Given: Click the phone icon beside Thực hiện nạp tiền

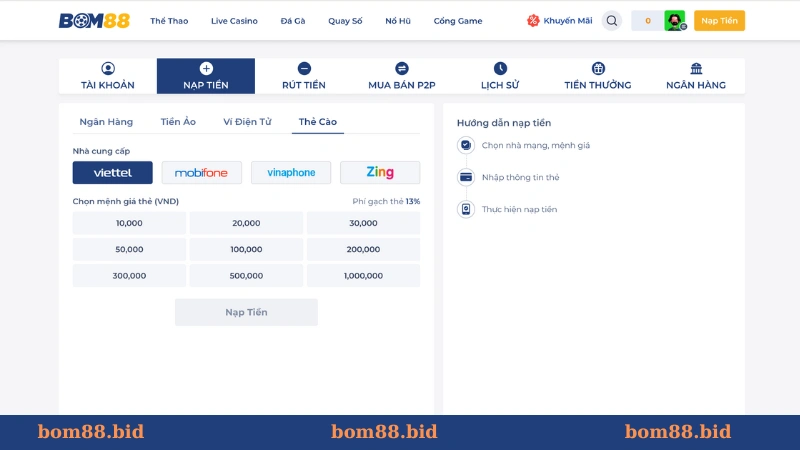Looking at the screenshot, I should [466, 209].
